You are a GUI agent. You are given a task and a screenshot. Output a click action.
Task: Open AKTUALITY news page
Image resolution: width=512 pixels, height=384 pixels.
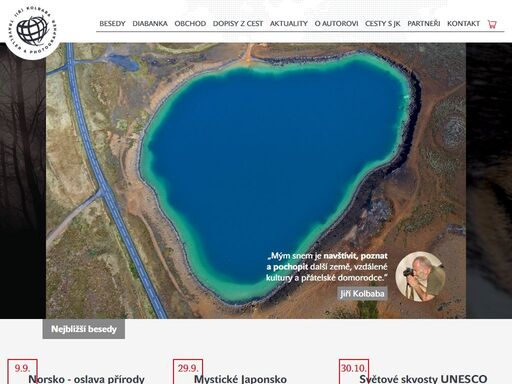(289, 24)
